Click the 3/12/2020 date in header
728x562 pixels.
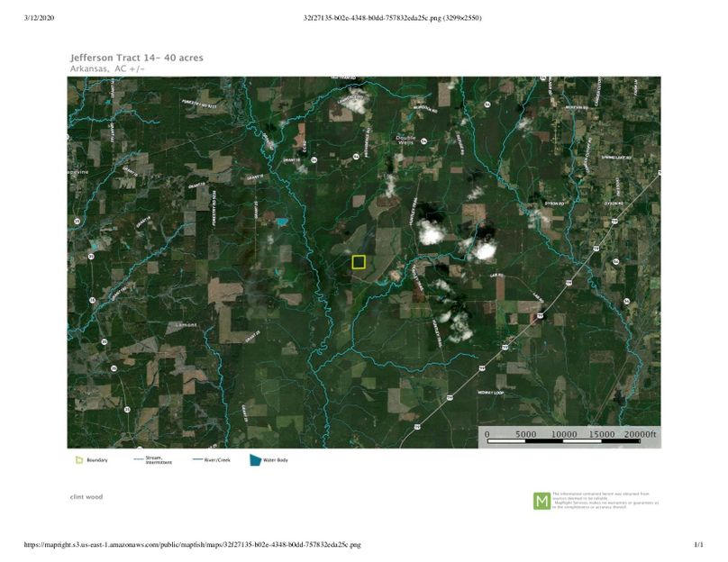[43, 18]
